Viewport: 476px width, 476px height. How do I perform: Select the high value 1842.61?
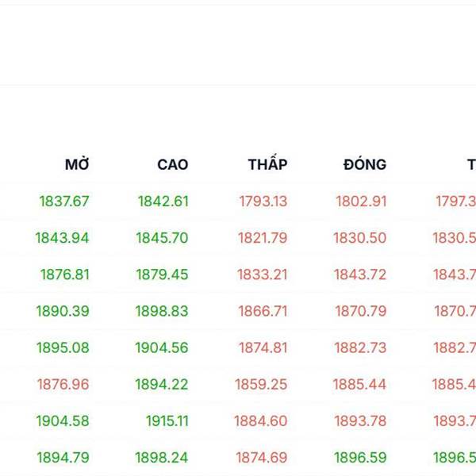pyautogui.click(x=163, y=202)
